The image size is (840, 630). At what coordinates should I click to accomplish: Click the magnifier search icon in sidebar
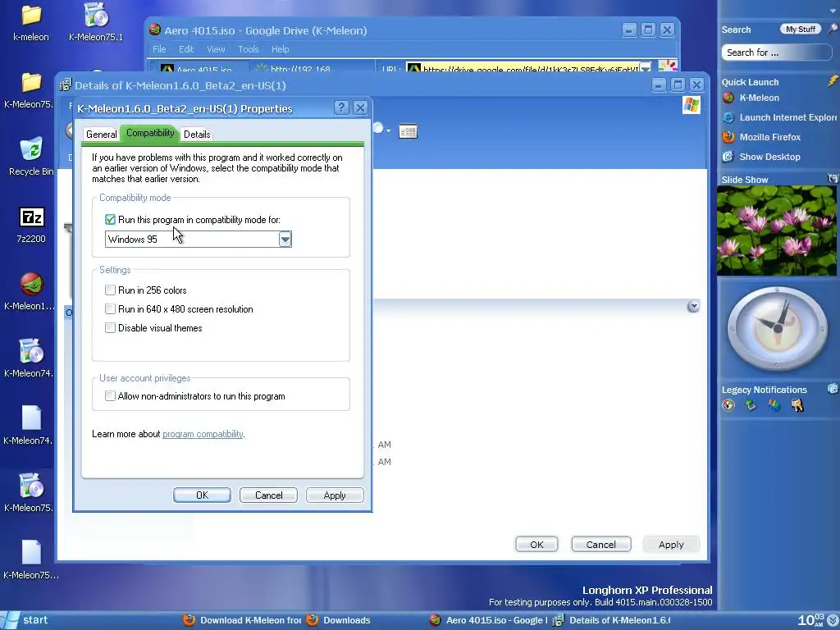pyautogui.click(x=833, y=29)
